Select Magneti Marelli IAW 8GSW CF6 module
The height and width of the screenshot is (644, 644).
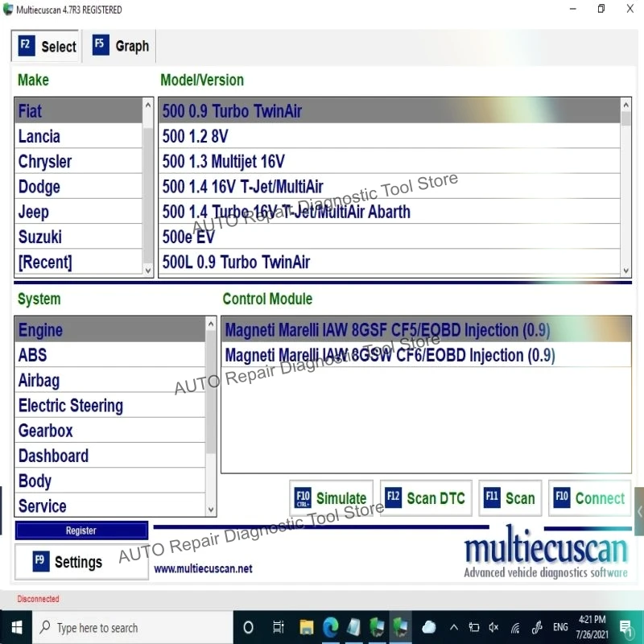click(x=426, y=355)
